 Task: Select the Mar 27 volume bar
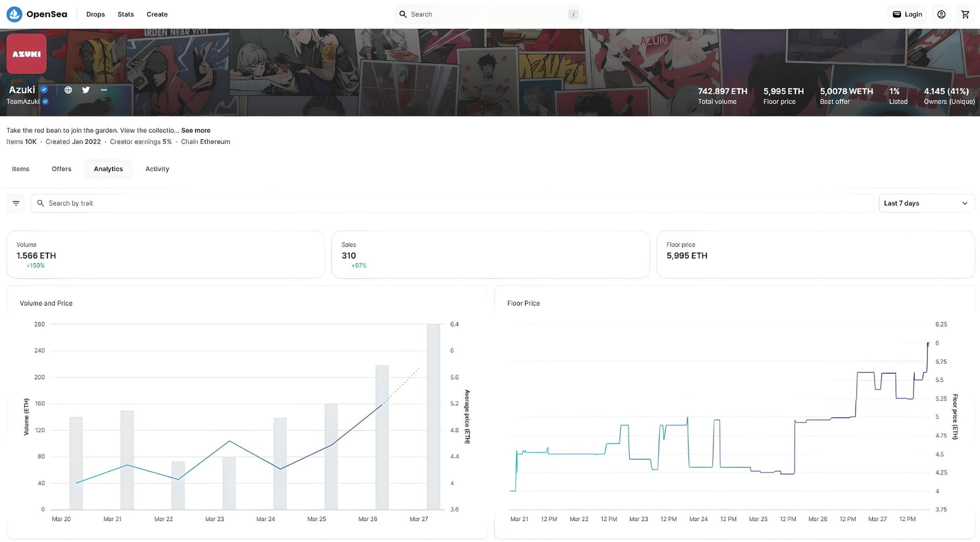coord(433,417)
